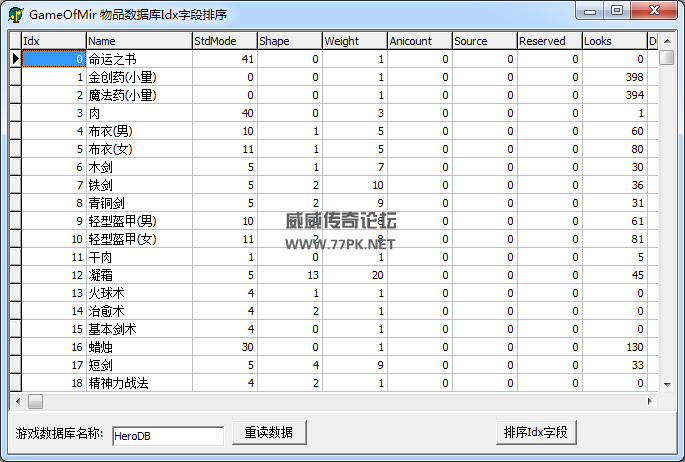Image resolution: width=685 pixels, height=462 pixels.
Task: Click the row selector for 木剑 row
Action: pos(15,167)
